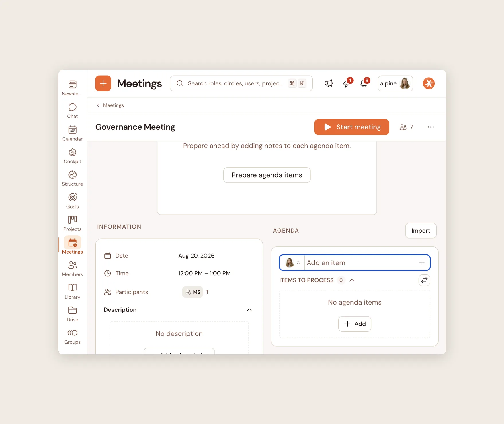Click the search roles, circles, users field
Image resolution: width=504 pixels, height=424 pixels.
tap(241, 83)
